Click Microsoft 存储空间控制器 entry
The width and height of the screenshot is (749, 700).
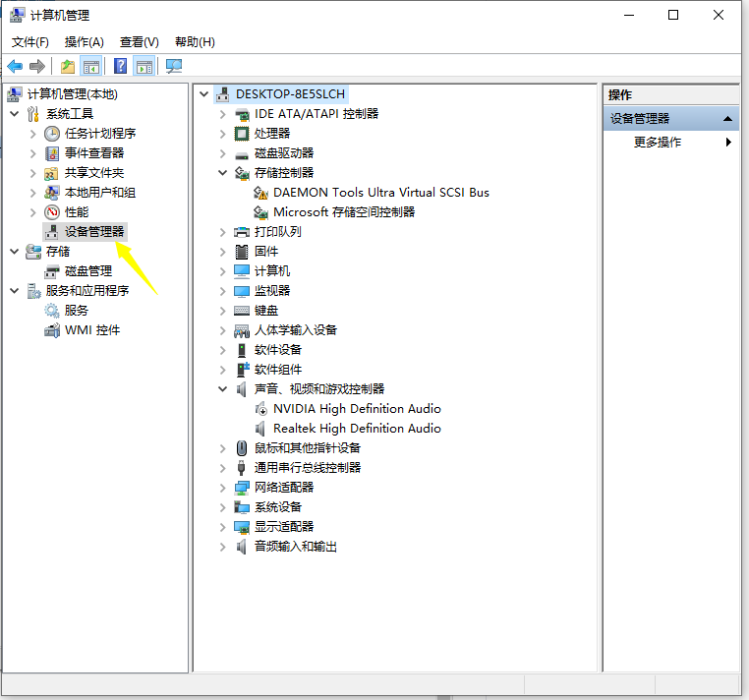344,212
